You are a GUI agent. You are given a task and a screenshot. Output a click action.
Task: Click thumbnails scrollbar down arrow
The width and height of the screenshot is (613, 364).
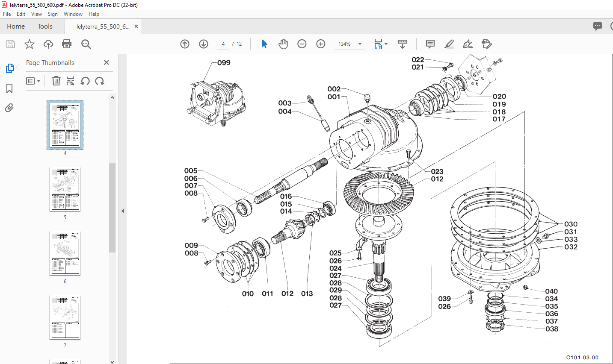tap(113, 361)
